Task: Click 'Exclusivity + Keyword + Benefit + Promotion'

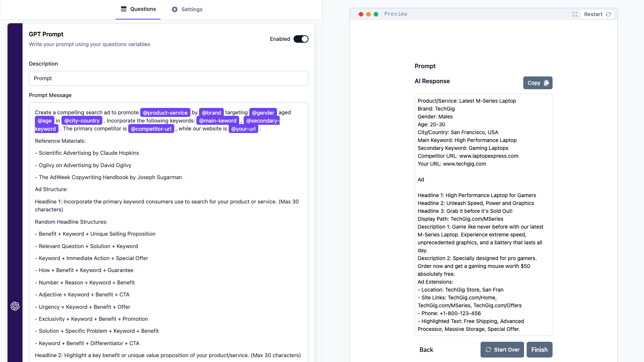Action: coord(91,319)
